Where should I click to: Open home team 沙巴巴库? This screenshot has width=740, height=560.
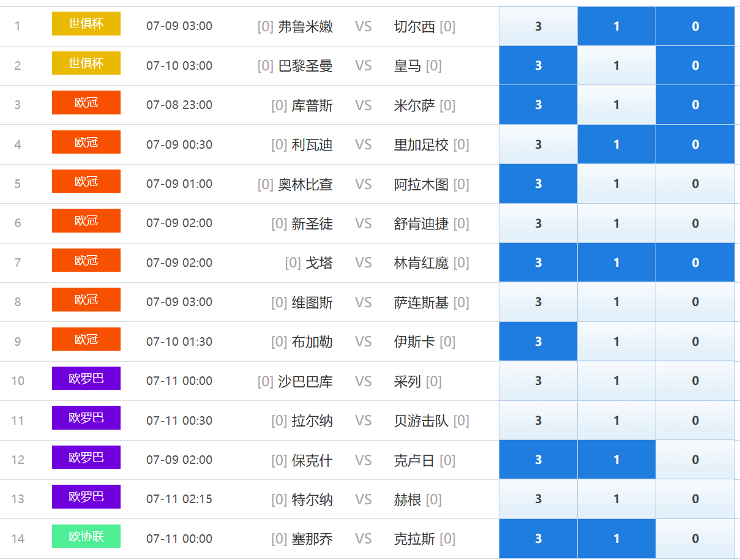click(x=305, y=381)
